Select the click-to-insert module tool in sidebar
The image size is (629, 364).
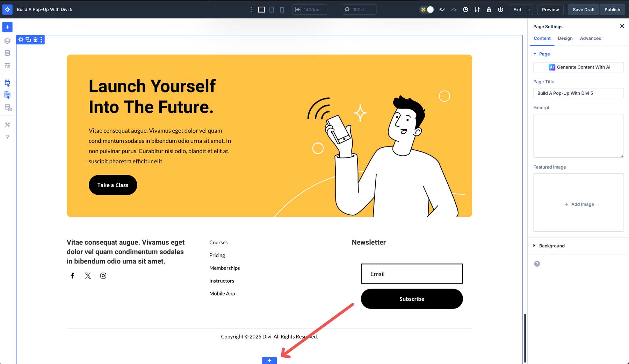point(7,83)
